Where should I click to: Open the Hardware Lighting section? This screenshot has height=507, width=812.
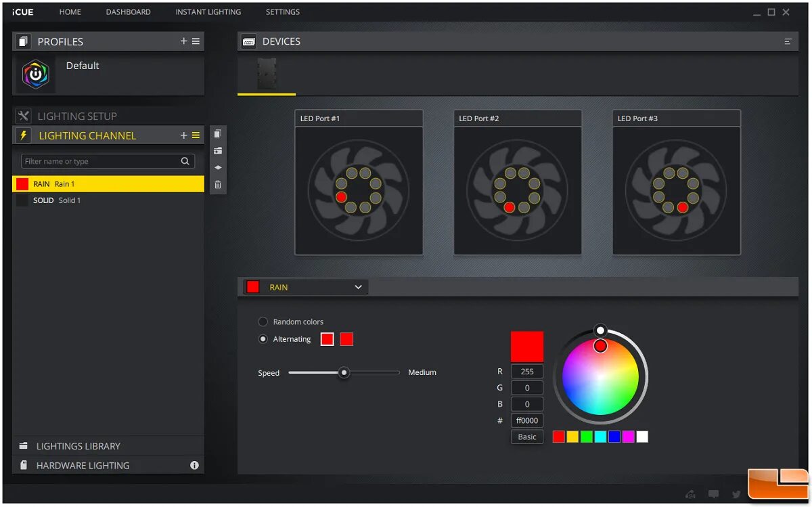[x=108, y=465]
